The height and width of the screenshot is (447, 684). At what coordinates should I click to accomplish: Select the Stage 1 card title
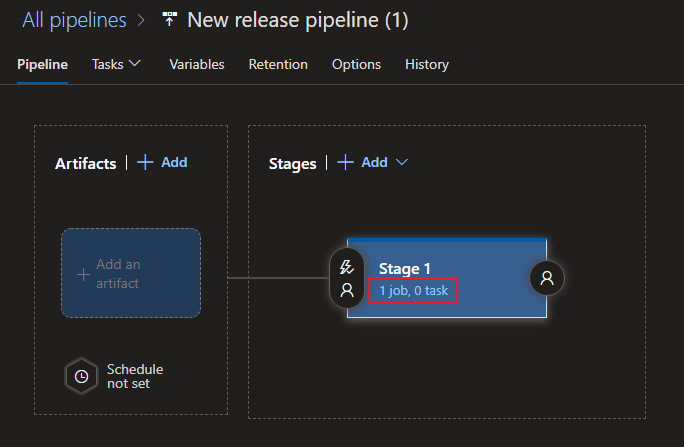(x=405, y=268)
